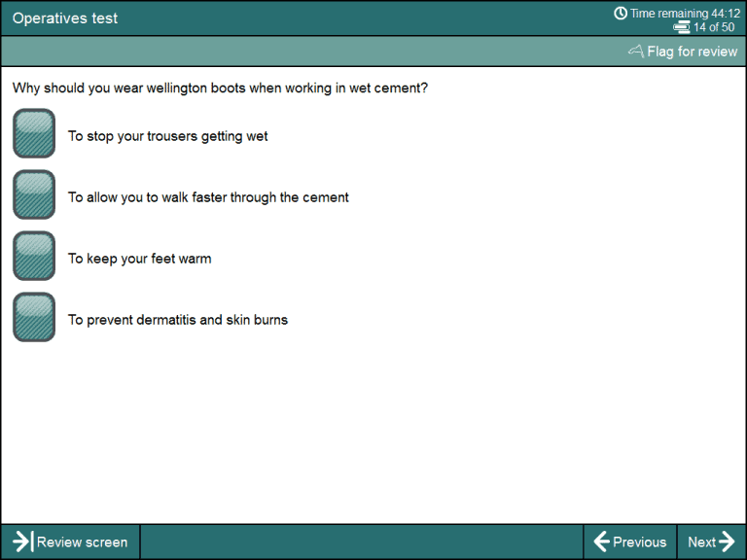Click the text 'To stop your trousers getting wet'
The height and width of the screenshot is (560, 747).
pos(167,136)
